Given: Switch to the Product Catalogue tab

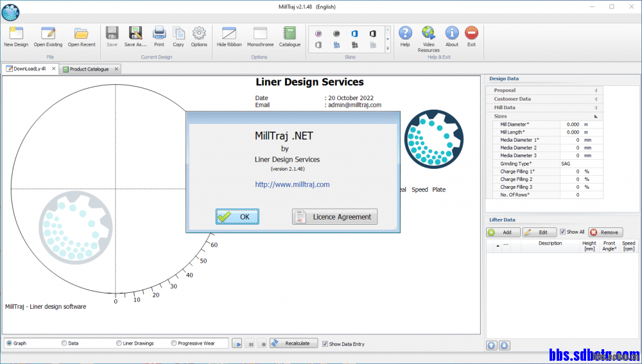Looking at the screenshot, I should [89, 69].
